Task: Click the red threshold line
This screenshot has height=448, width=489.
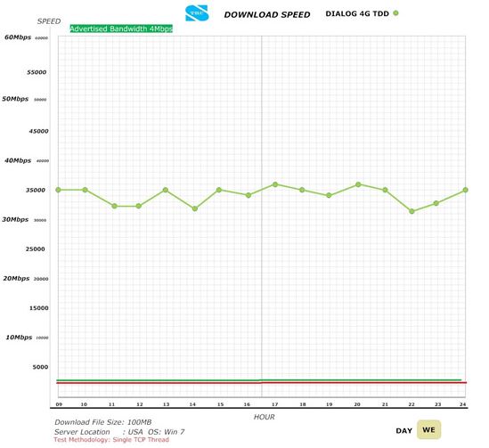Action: pyautogui.click(x=261, y=382)
